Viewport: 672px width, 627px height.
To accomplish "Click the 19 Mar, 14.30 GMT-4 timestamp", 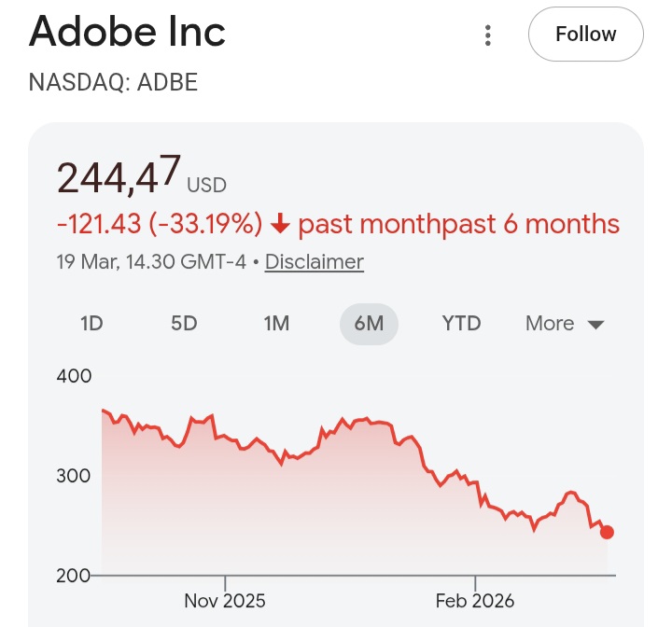I will (x=151, y=262).
